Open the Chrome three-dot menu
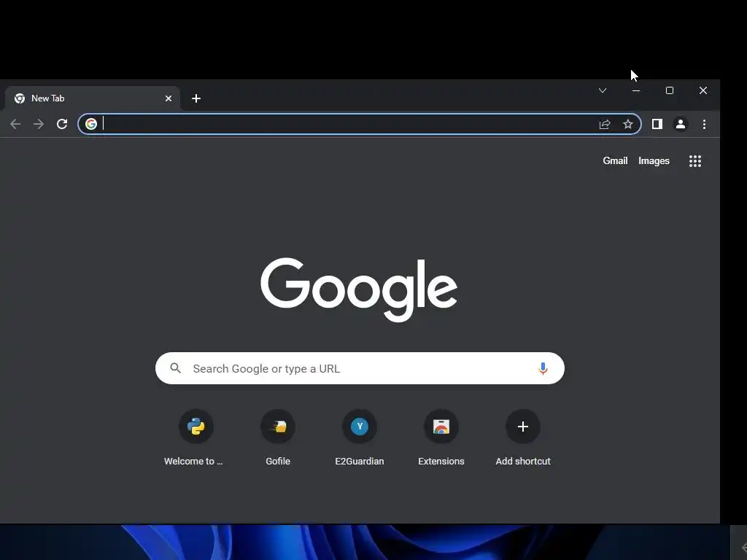Screen dimensions: 747x560 click(704, 124)
